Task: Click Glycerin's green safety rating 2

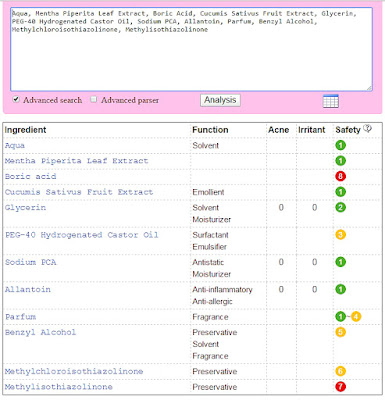Action: [340, 207]
